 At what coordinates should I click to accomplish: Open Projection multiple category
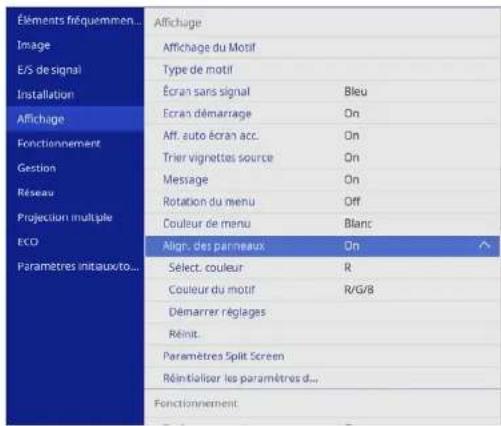65,217
